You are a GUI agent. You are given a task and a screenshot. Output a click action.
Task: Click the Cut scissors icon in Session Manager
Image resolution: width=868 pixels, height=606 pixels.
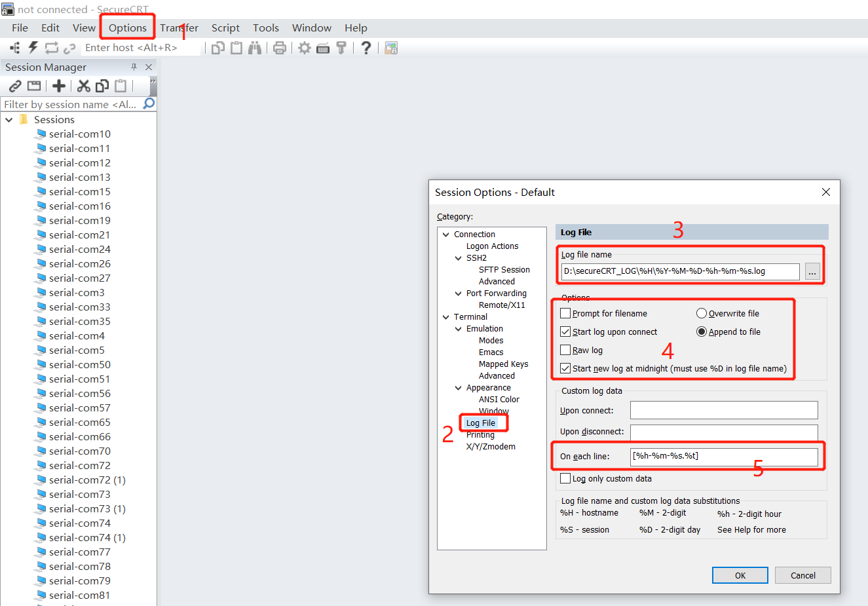[x=84, y=86]
